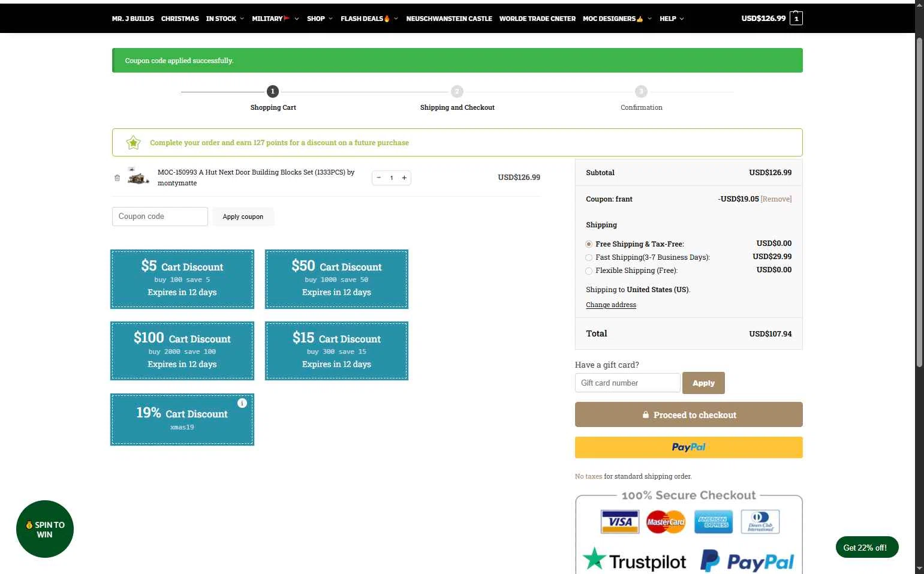Viewport: 924px width, 574px height.
Task: Expand the MOC DESIGNERS menu
Action: click(617, 19)
